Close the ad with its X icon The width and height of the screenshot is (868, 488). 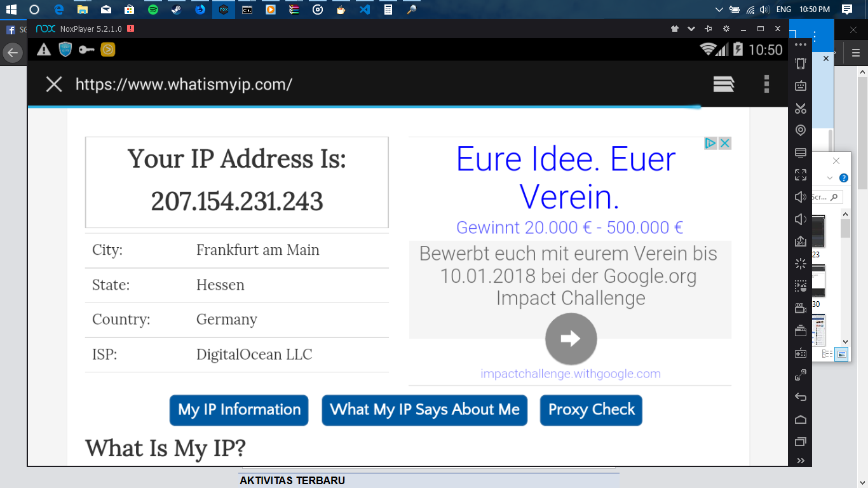tap(724, 143)
